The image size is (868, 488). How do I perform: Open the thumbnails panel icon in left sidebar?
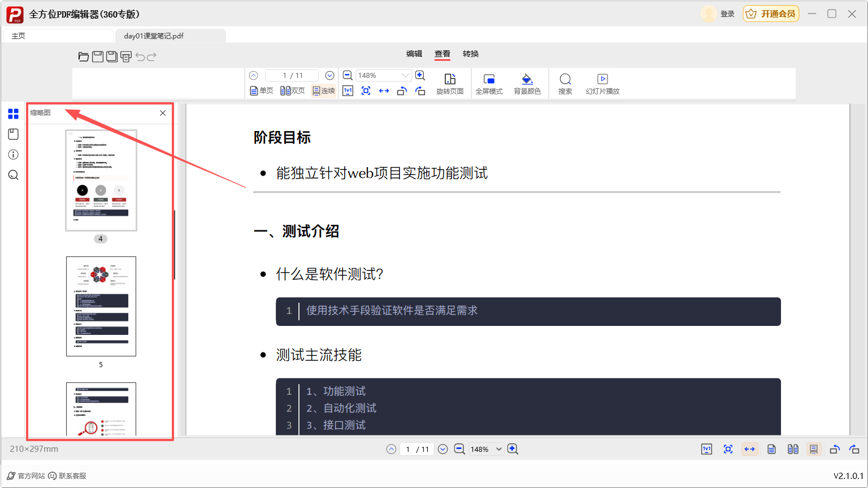(x=14, y=114)
